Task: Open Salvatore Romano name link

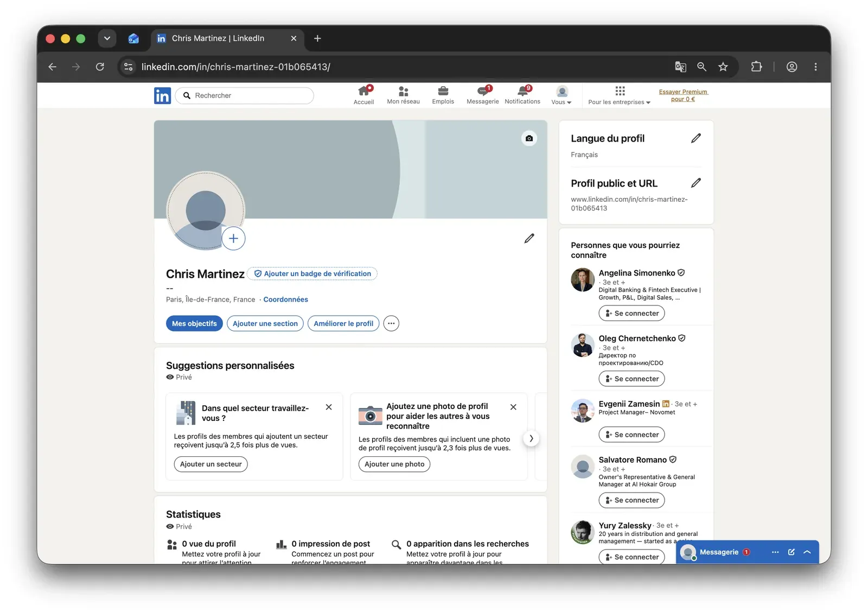Action: [633, 460]
